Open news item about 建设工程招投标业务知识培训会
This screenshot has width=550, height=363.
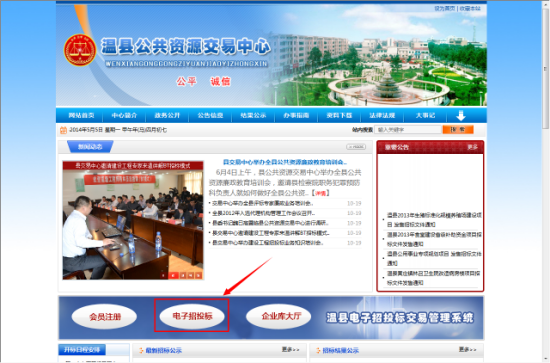click(268, 243)
